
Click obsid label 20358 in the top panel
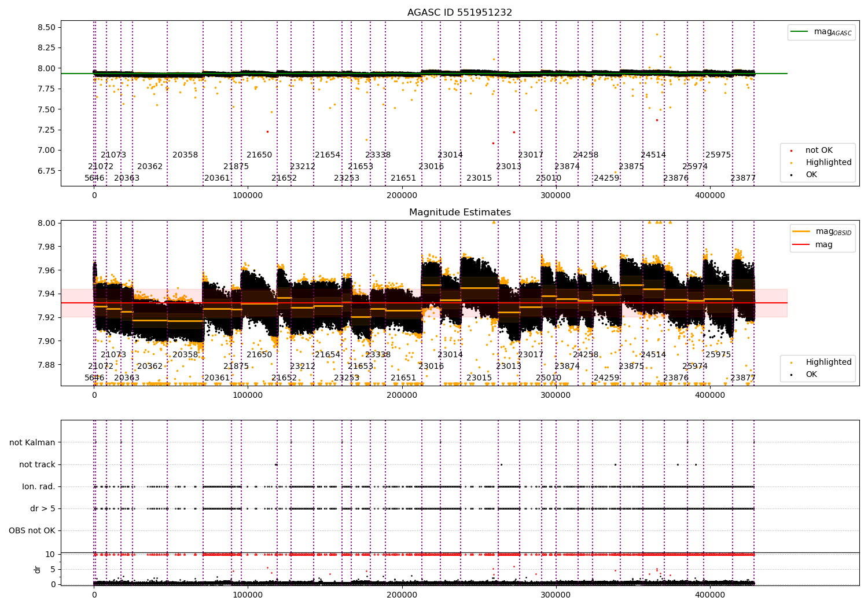pyautogui.click(x=185, y=155)
